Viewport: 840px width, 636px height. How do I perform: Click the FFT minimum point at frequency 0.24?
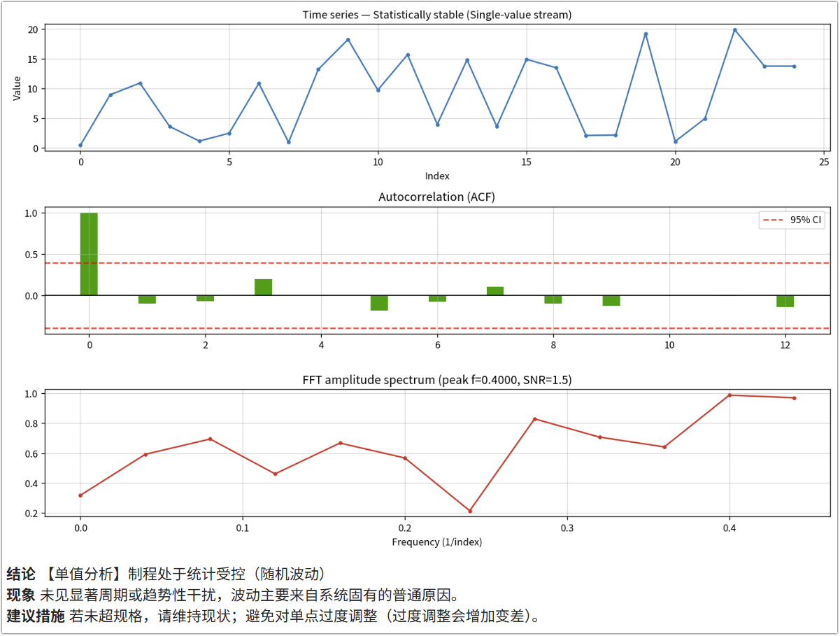click(x=470, y=511)
